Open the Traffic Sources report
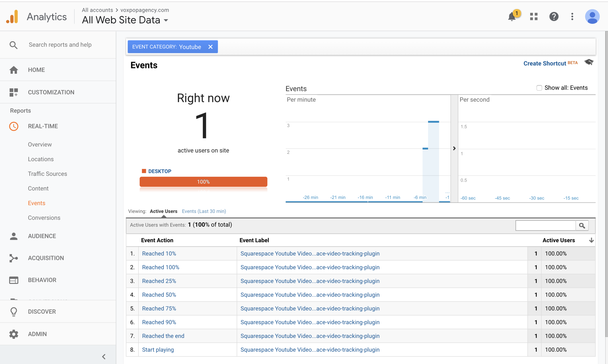The height and width of the screenshot is (364, 608). 47,174
